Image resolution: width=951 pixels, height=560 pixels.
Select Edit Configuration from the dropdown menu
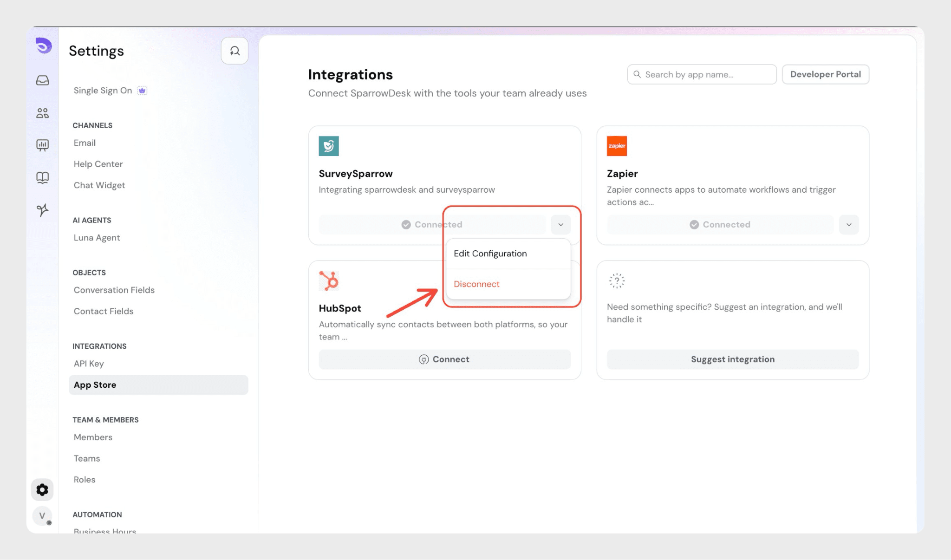490,254
